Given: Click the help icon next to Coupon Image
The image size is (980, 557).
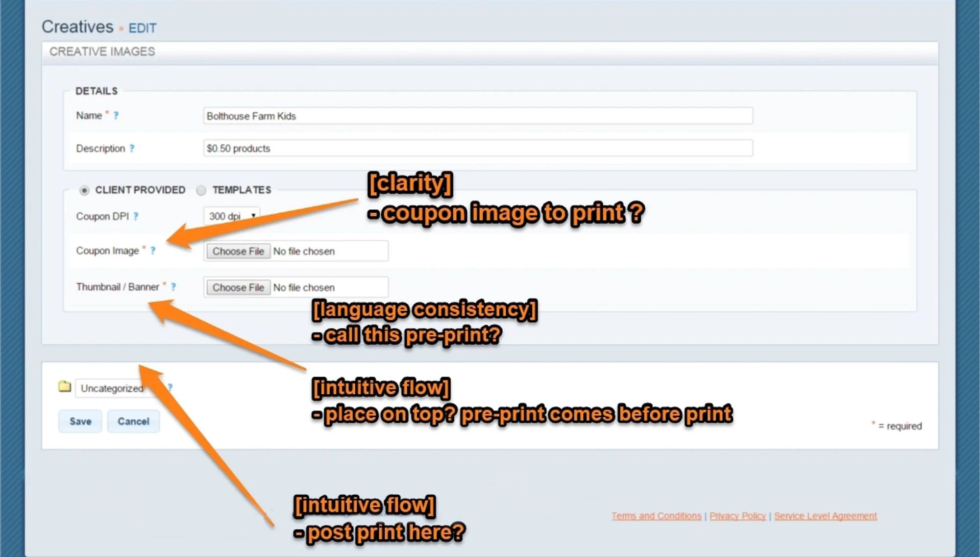Looking at the screenshot, I should coord(153,251).
